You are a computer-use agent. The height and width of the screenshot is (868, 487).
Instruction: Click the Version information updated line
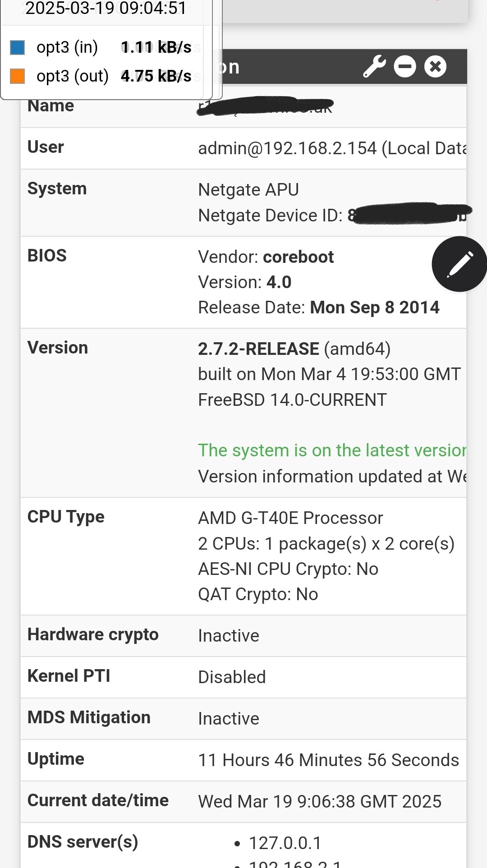pyautogui.click(x=332, y=477)
